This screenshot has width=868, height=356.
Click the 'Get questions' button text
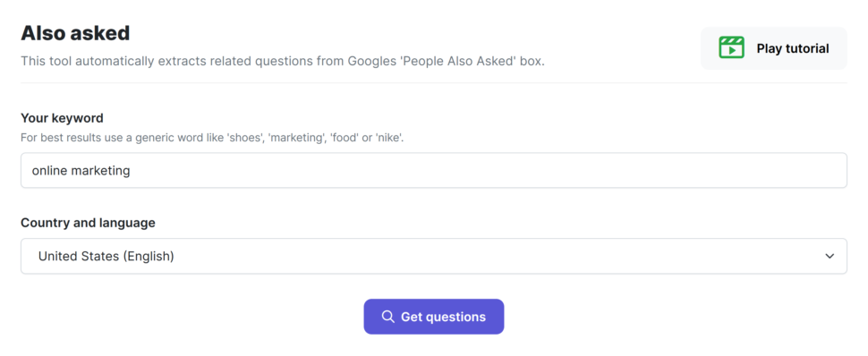(443, 317)
